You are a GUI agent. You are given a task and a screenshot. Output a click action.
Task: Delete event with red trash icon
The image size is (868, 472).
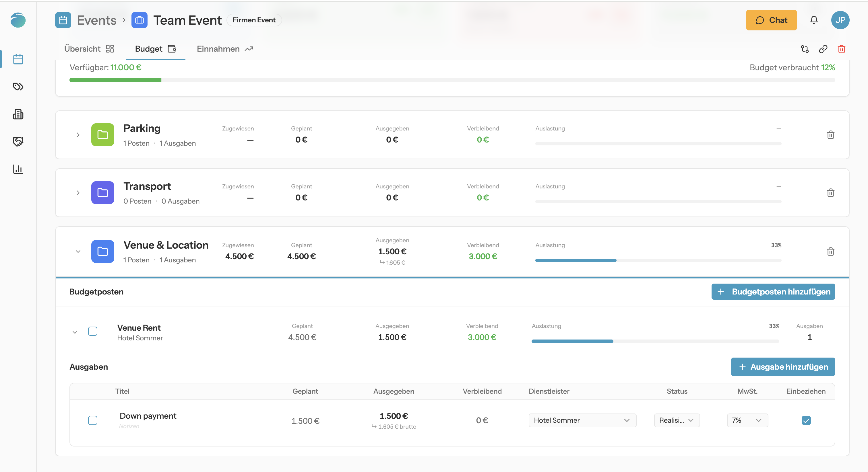click(x=841, y=49)
